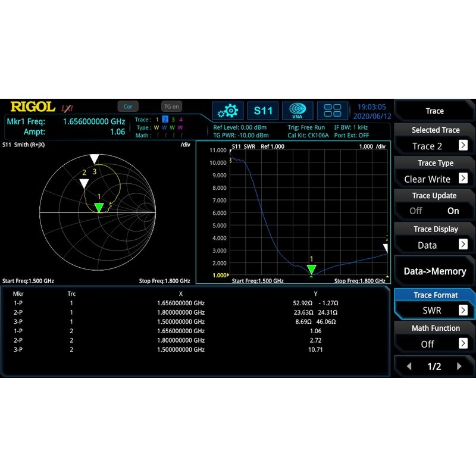This screenshot has width=476, height=476.
Task: Click the Mkr column header
Action: click(x=18, y=293)
